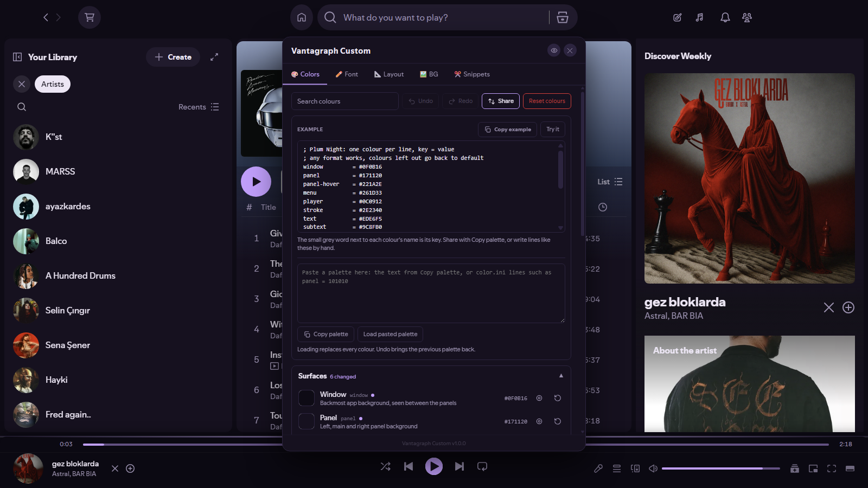This screenshot has width=868, height=488.
Task: Add gez bloklarda to library in player bar
Action: click(x=130, y=468)
